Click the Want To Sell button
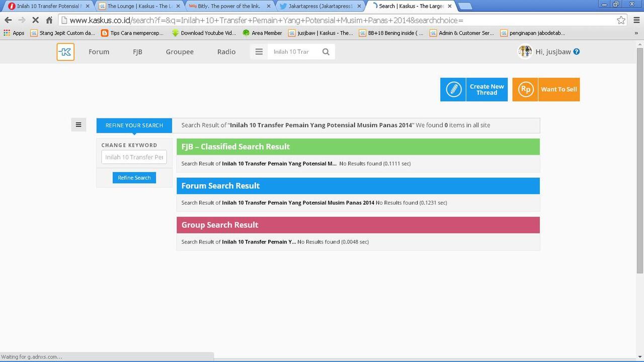 [x=546, y=89]
